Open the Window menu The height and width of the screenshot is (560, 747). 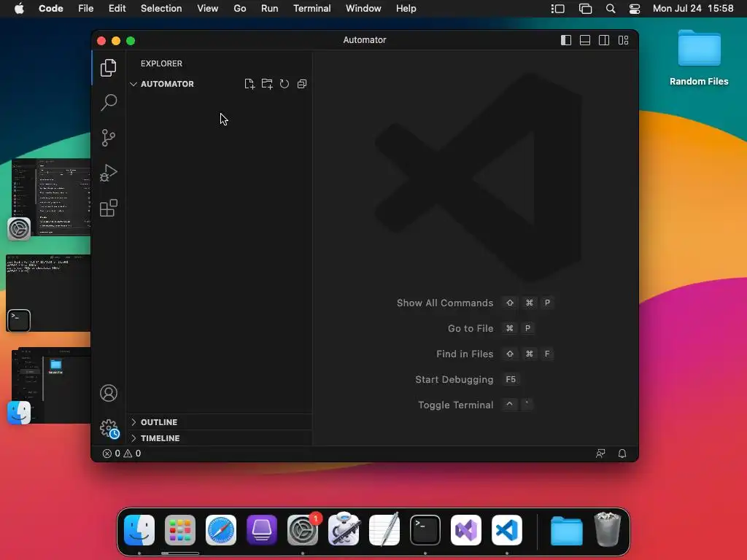pos(363,9)
